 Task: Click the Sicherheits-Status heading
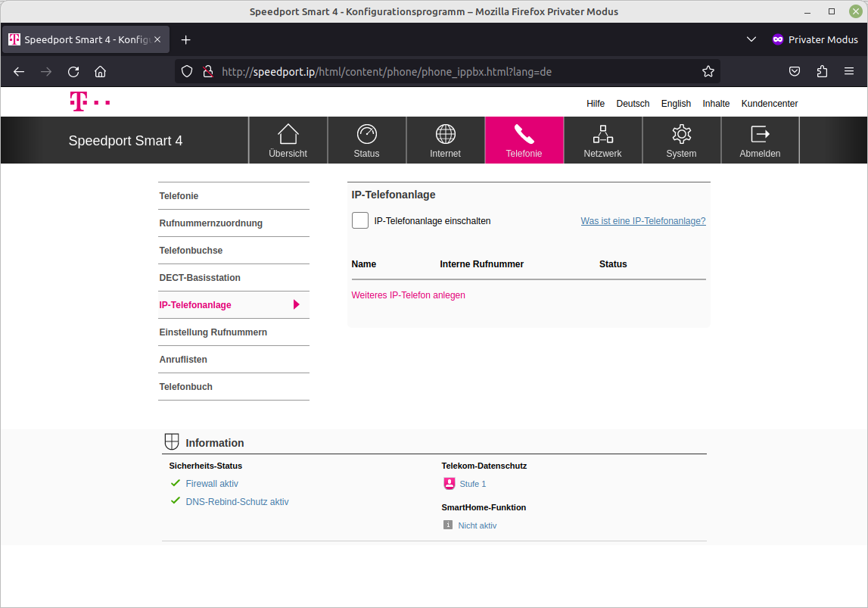(x=205, y=466)
